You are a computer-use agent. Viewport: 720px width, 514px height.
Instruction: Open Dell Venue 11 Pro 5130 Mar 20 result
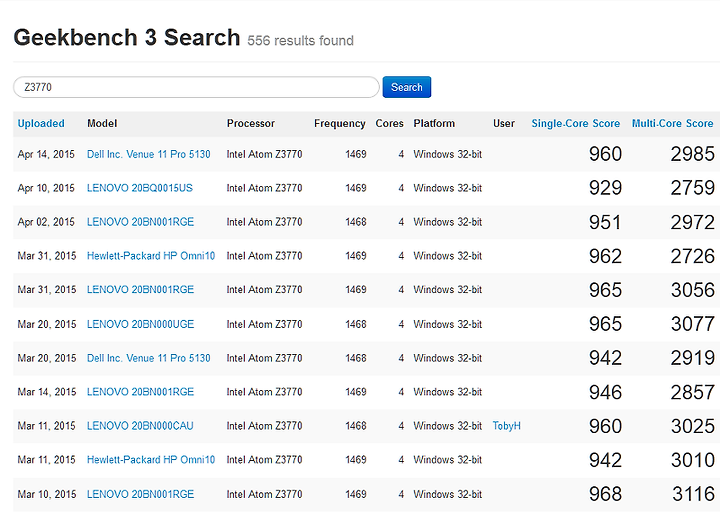click(x=148, y=358)
